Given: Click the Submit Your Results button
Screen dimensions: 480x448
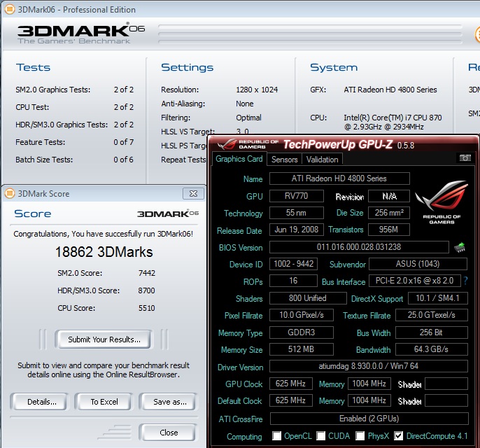Looking at the screenshot, I should click(x=104, y=339).
